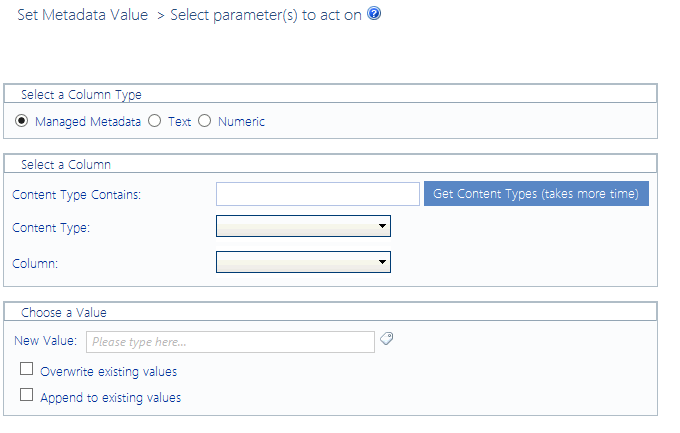Select the Numeric column type option

(x=205, y=122)
